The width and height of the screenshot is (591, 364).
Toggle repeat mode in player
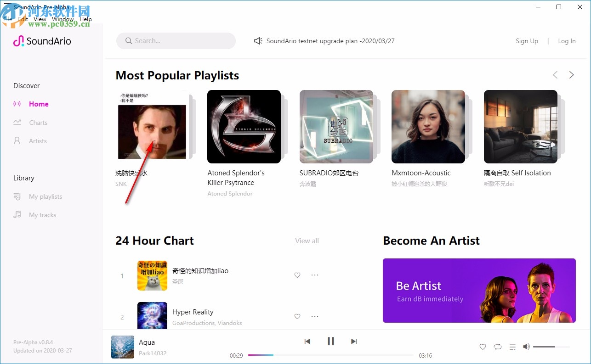tap(498, 347)
